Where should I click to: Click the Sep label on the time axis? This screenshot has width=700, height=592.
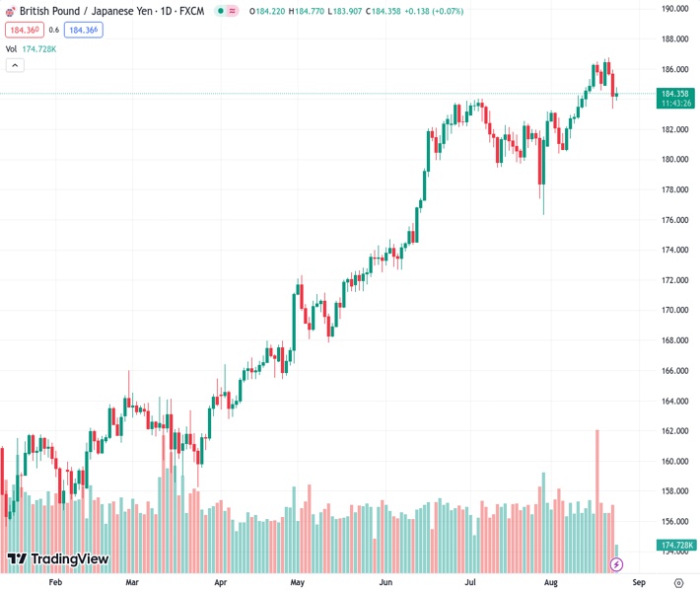[638, 583]
